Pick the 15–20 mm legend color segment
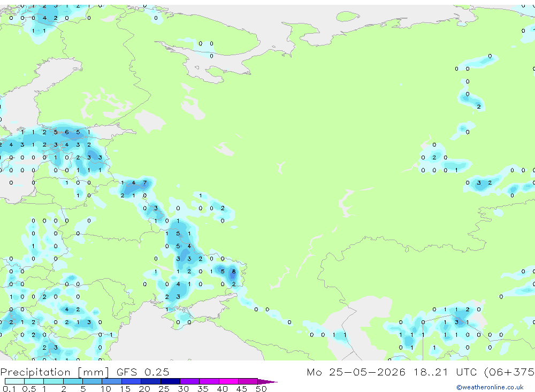This screenshot has height=392, width=535. point(132,381)
